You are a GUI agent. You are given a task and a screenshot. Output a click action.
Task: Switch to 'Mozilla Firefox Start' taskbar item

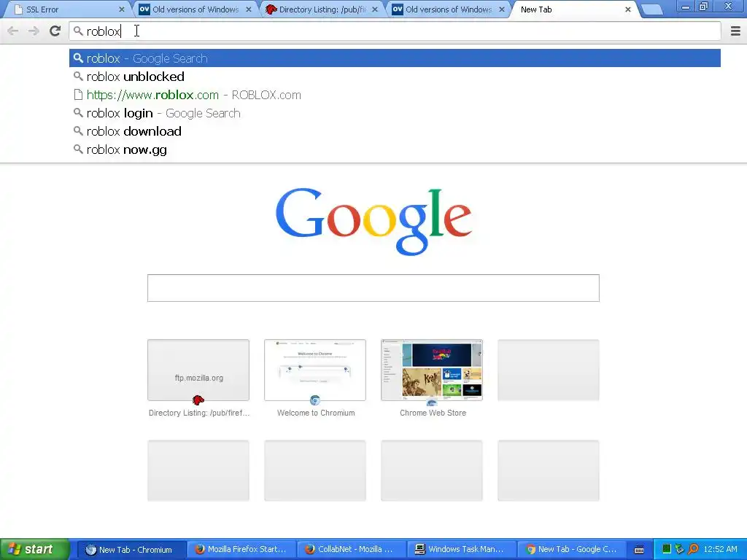pyautogui.click(x=241, y=550)
